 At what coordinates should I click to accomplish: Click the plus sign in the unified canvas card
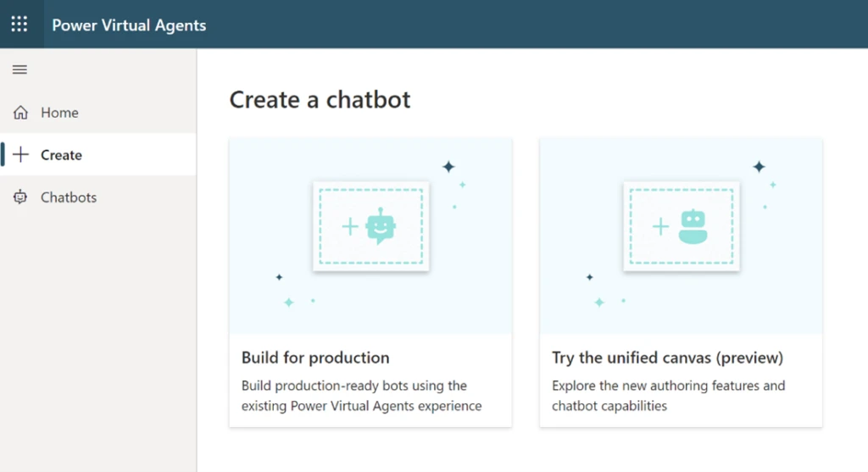coord(659,226)
